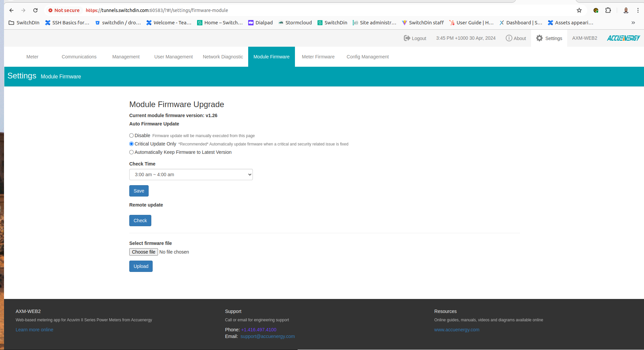
Task: Open the About info page
Action: point(516,38)
